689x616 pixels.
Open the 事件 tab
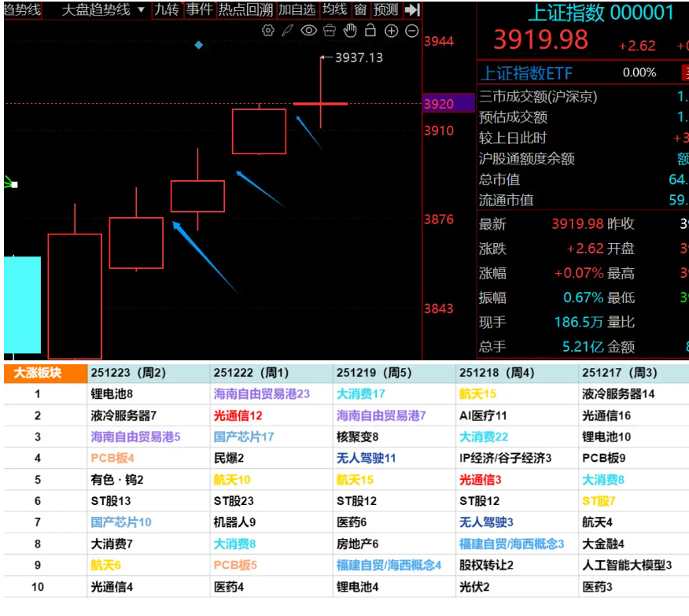pos(200,9)
